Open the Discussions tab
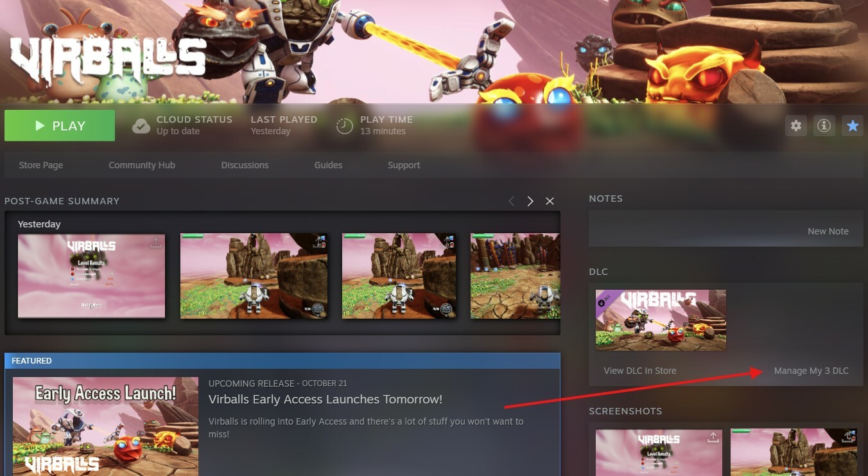Viewport: 868px width, 476px height. (245, 165)
